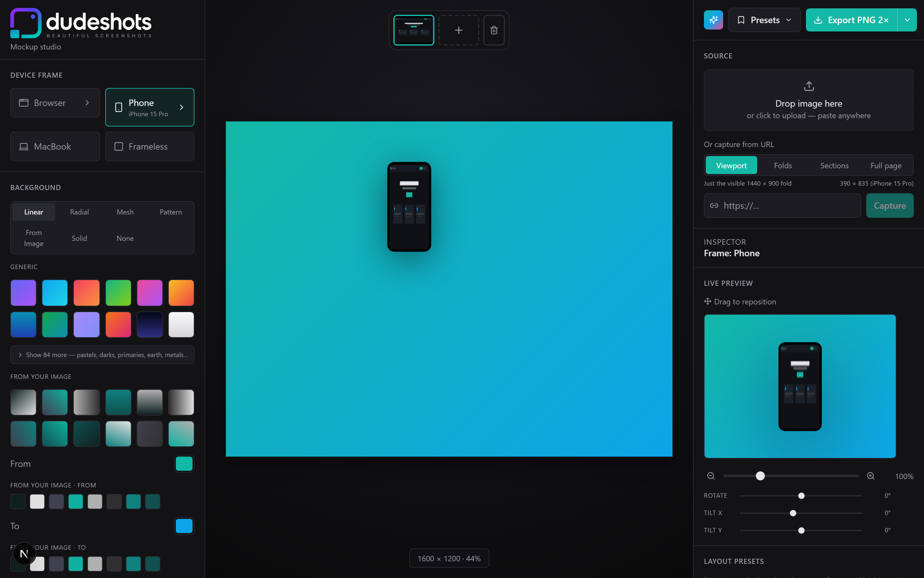This screenshot has width=924, height=578.
Task: Click the upload arrow icon in drop zone
Action: click(809, 86)
